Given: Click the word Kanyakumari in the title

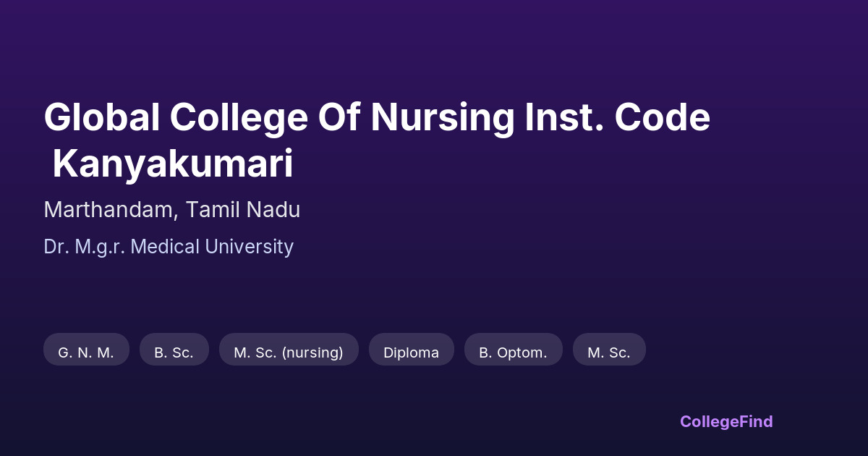Looking at the screenshot, I should pos(172,164).
